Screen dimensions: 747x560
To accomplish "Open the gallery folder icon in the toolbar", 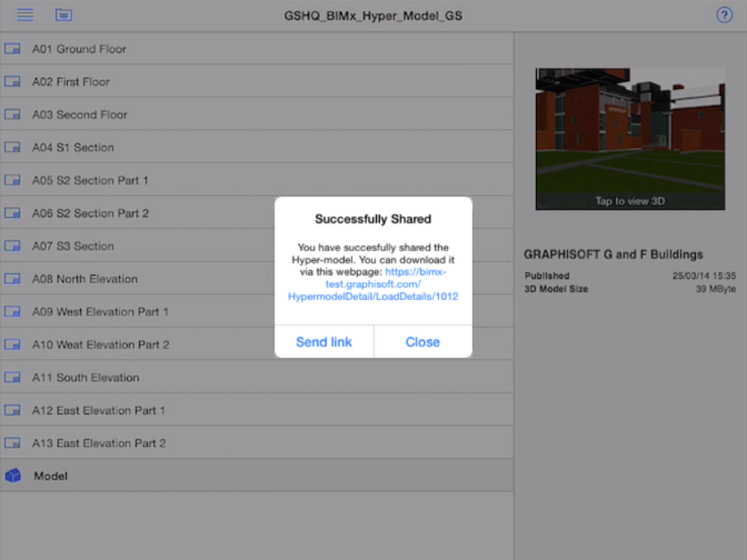I will tap(64, 14).
